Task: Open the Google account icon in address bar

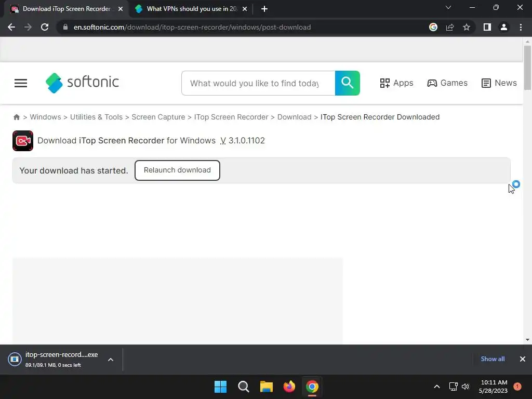Action: [433, 27]
